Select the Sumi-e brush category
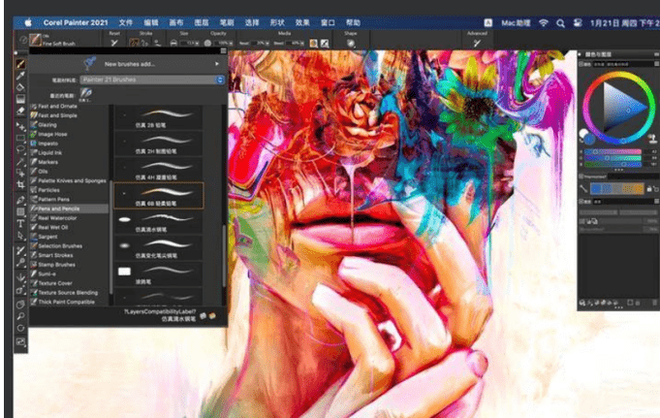Screen dimensions: 660x418 click(47, 274)
